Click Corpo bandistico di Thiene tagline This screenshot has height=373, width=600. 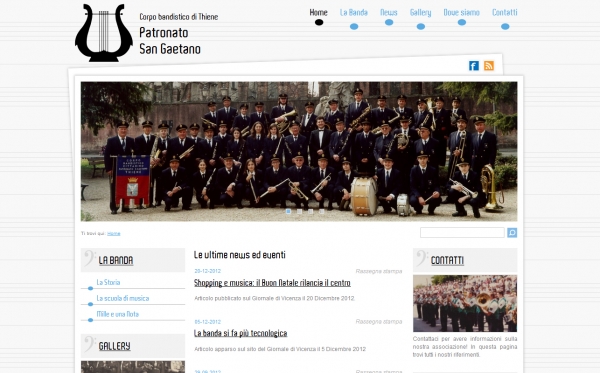[x=179, y=17]
